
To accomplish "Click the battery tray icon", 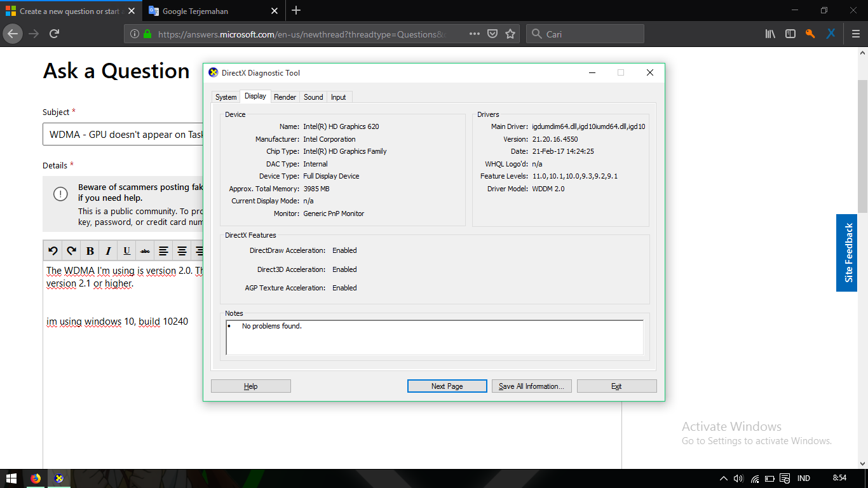I will 770,478.
